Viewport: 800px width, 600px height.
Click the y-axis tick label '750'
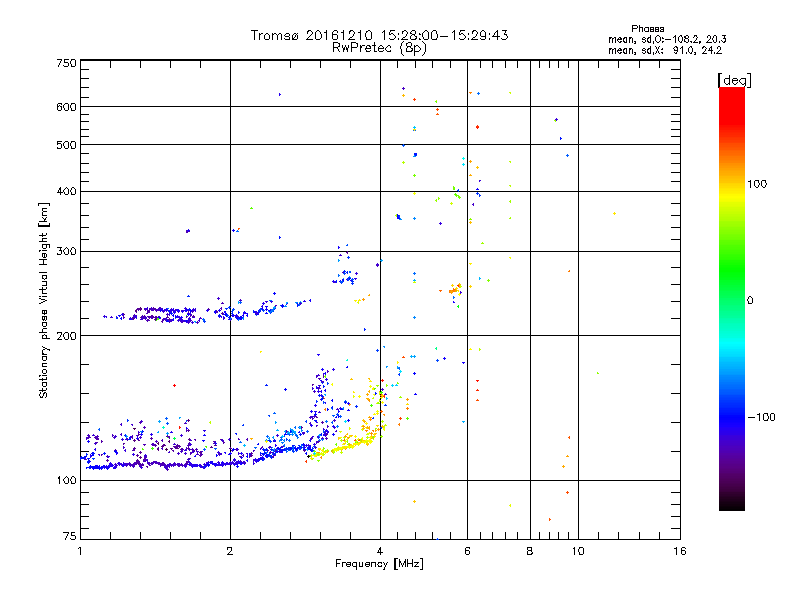tap(66, 63)
